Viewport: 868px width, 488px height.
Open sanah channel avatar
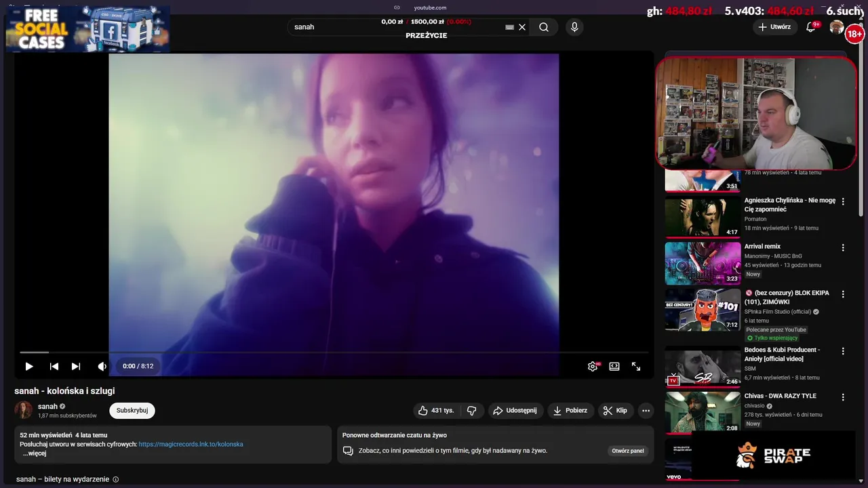click(24, 410)
